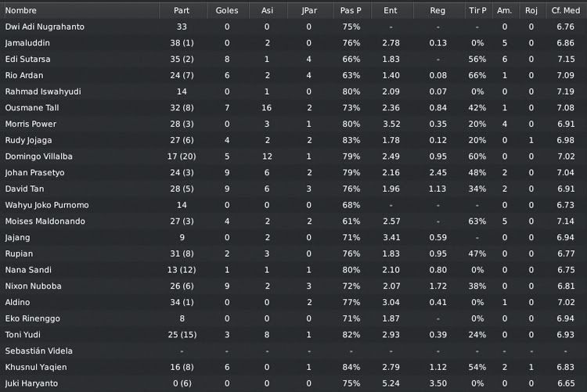Click Juki Haryanto's name
This screenshot has height=392, width=587.
click(x=31, y=383)
